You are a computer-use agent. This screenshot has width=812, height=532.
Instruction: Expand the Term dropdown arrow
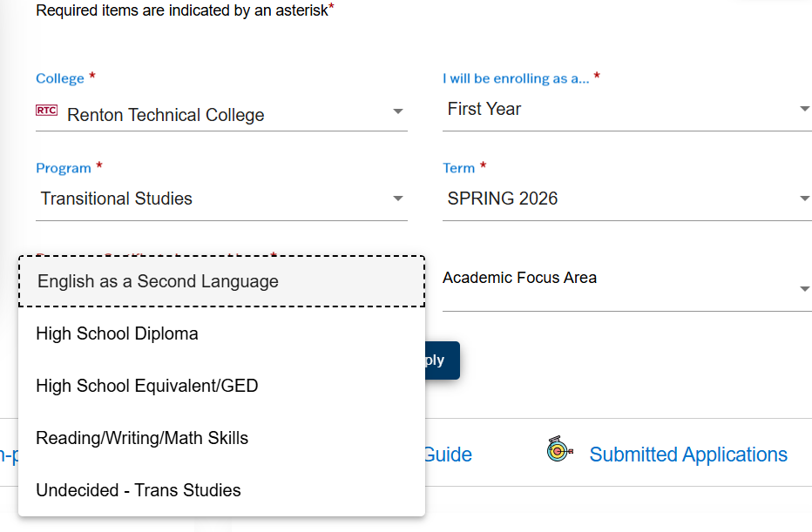[803, 199]
